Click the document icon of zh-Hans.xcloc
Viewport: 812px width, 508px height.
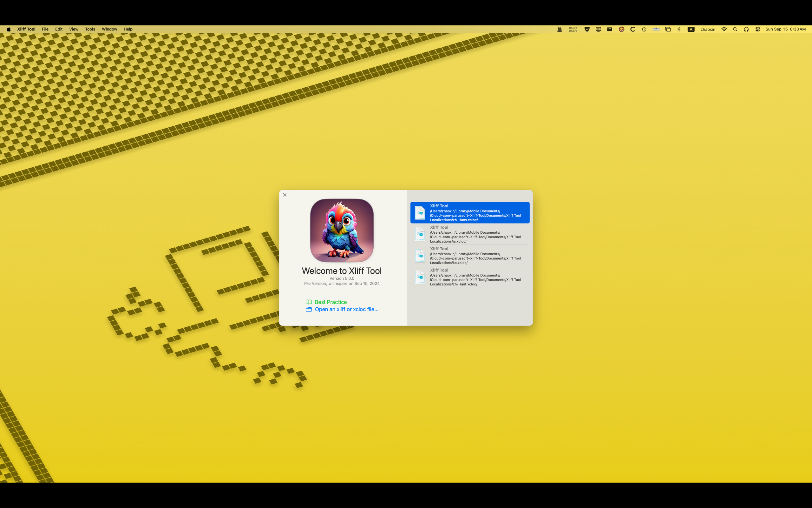click(x=420, y=213)
